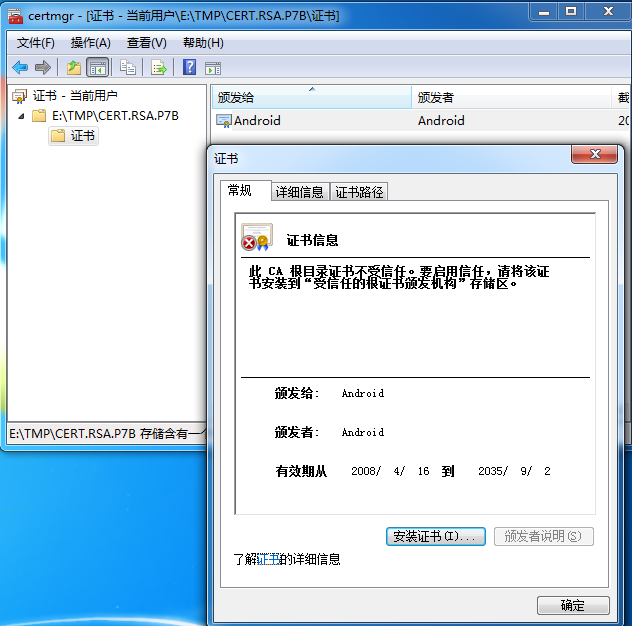Click the validity end date 2035/9/2

point(514,471)
